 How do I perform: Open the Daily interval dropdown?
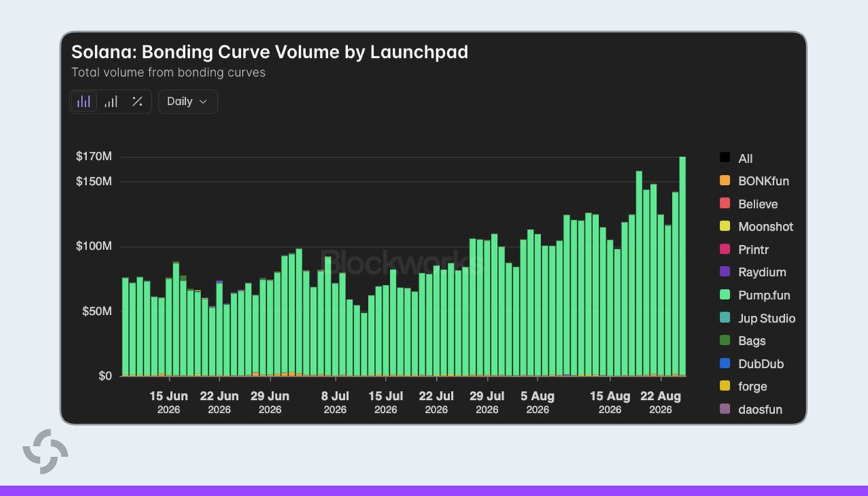[x=187, y=102]
